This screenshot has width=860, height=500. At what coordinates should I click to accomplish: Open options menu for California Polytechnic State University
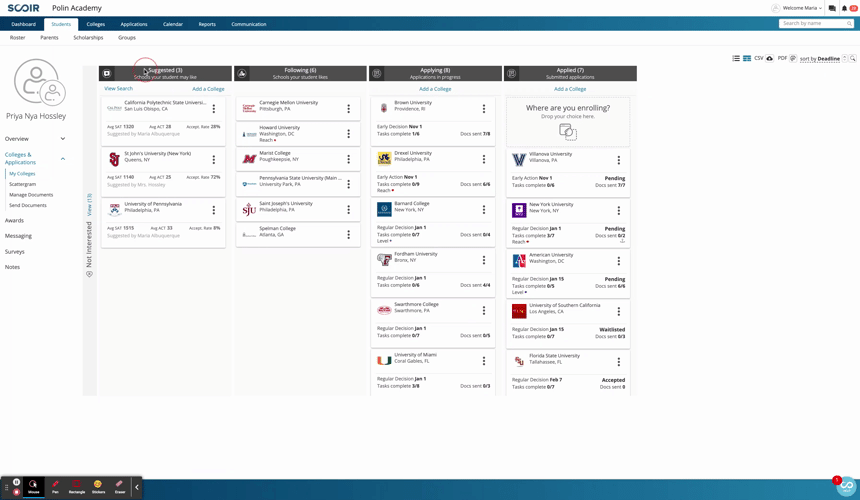[214, 109]
